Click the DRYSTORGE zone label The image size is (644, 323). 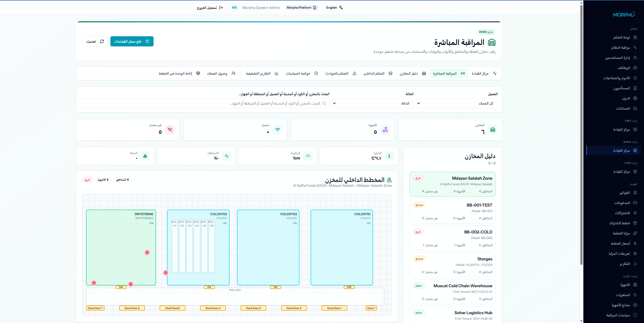tap(144, 214)
